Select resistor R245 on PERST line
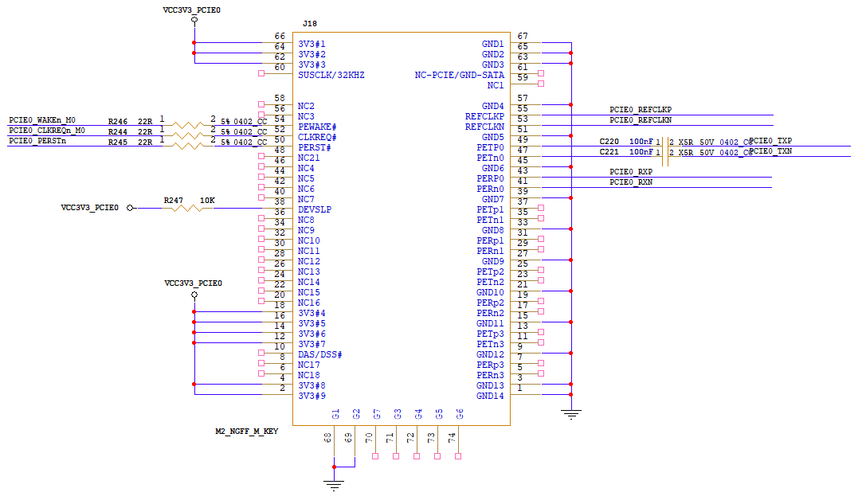 pyautogui.click(x=187, y=146)
